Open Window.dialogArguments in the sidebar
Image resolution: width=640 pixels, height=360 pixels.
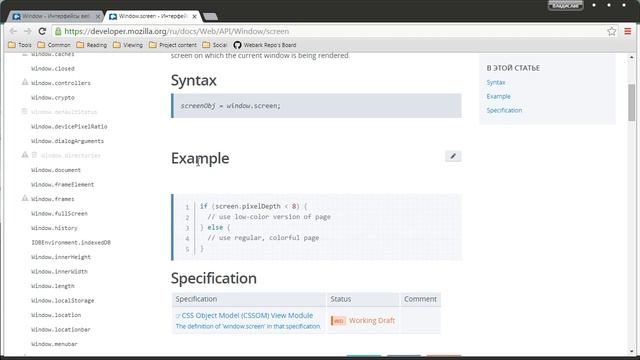point(67,141)
